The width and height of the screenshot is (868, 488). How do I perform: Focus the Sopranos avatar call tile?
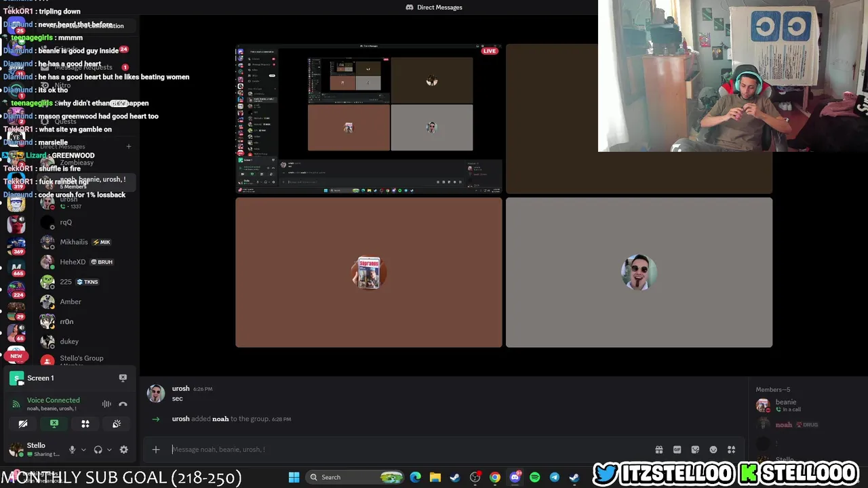[368, 272]
